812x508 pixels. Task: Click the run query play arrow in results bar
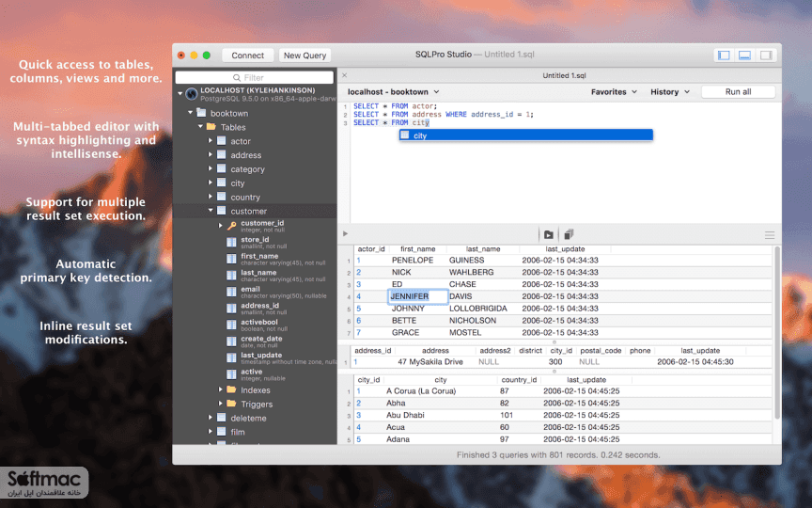point(346,234)
